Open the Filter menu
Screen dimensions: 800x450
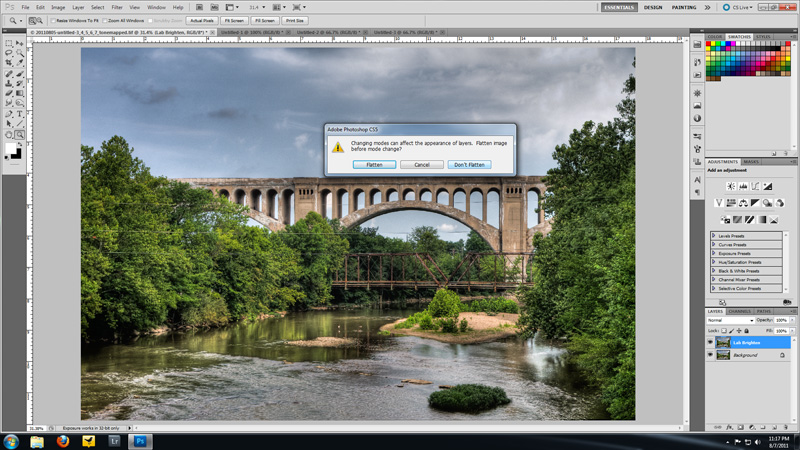click(x=117, y=7)
